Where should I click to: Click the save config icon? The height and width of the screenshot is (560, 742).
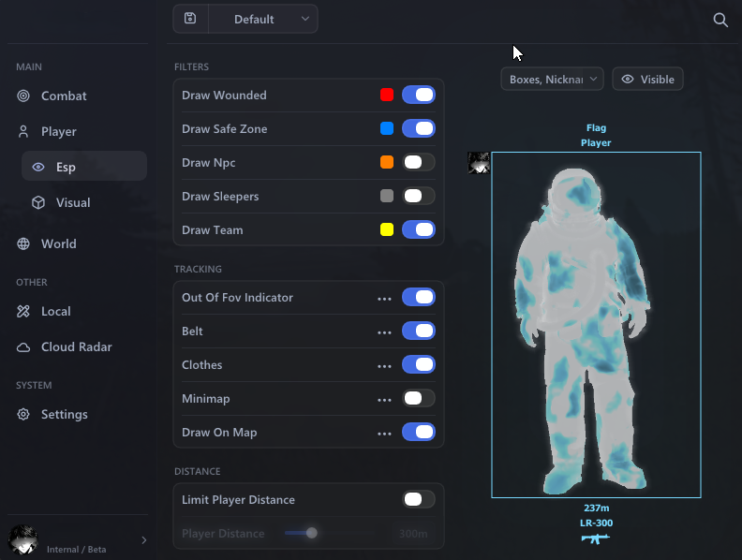190,19
